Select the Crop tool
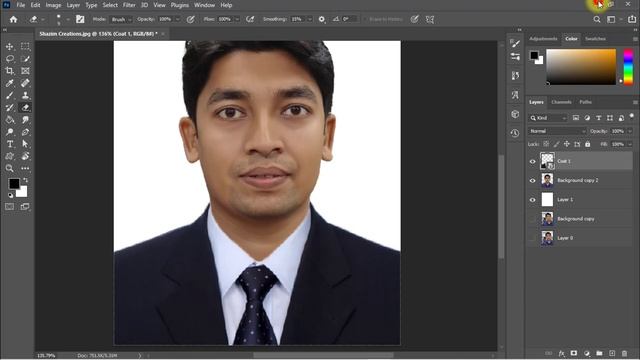The height and width of the screenshot is (360, 640). [x=9, y=71]
